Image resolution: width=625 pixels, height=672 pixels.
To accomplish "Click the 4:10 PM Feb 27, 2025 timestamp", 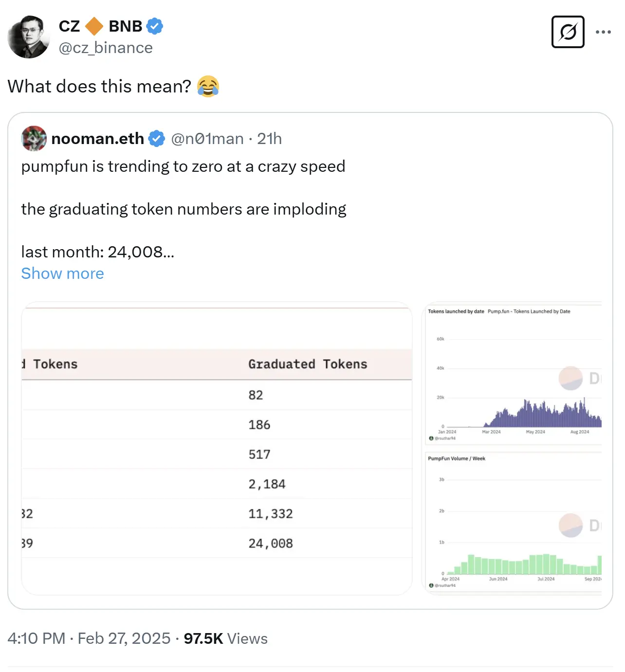I will (x=89, y=638).
